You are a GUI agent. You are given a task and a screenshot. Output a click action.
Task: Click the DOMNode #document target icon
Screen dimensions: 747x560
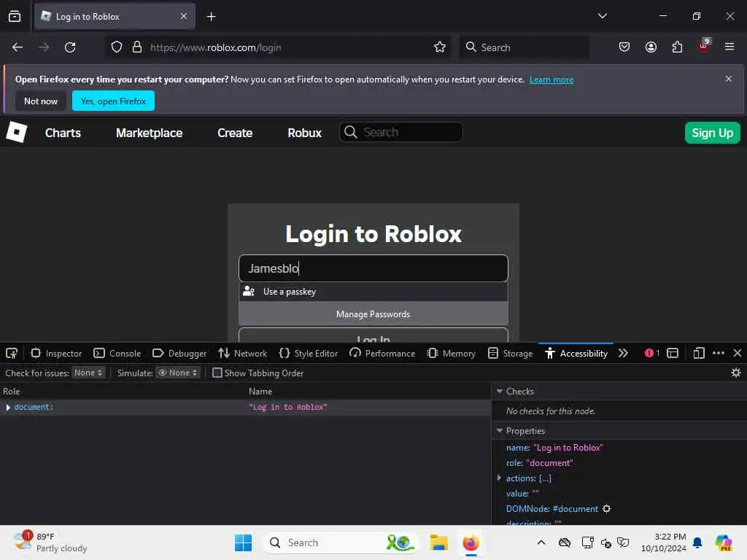click(x=606, y=508)
